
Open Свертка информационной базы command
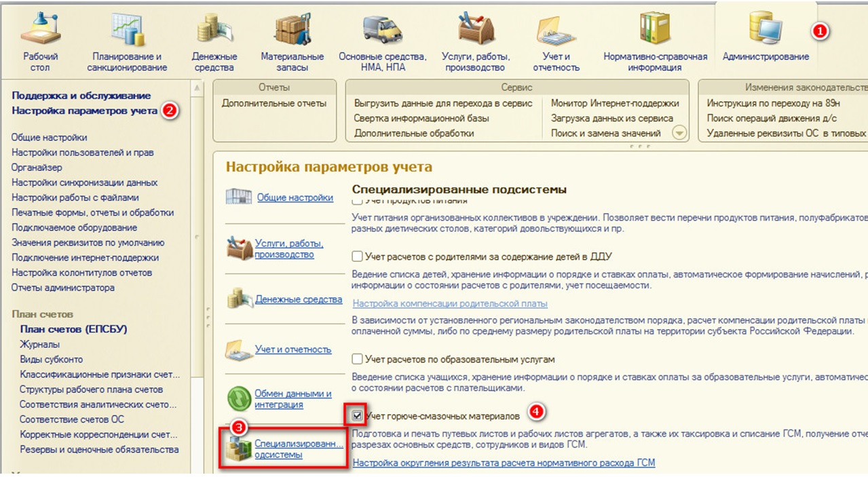[x=421, y=118]
